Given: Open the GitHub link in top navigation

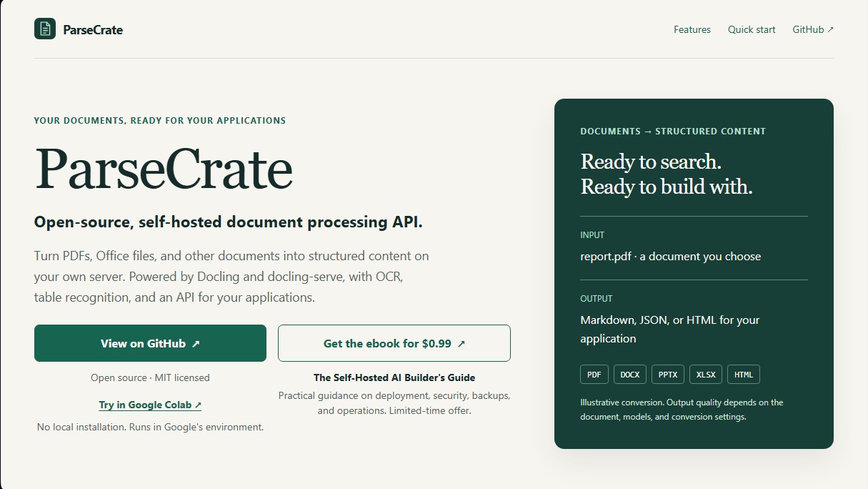Looking at the screenshot, I should coord(813,30).
